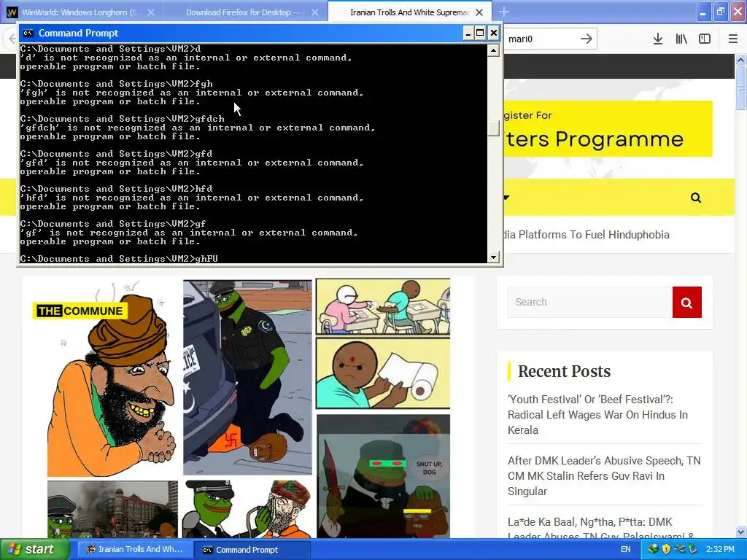747x560 pixels.
Task: Maximize the Command Prompt window
Action: [x=480, y=33]
